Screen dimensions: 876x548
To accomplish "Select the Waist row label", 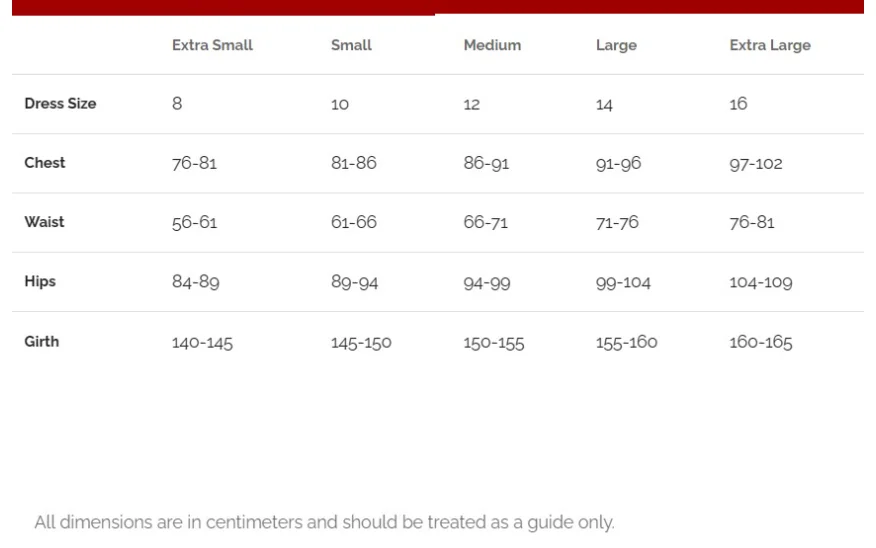I will coord(44,222).
